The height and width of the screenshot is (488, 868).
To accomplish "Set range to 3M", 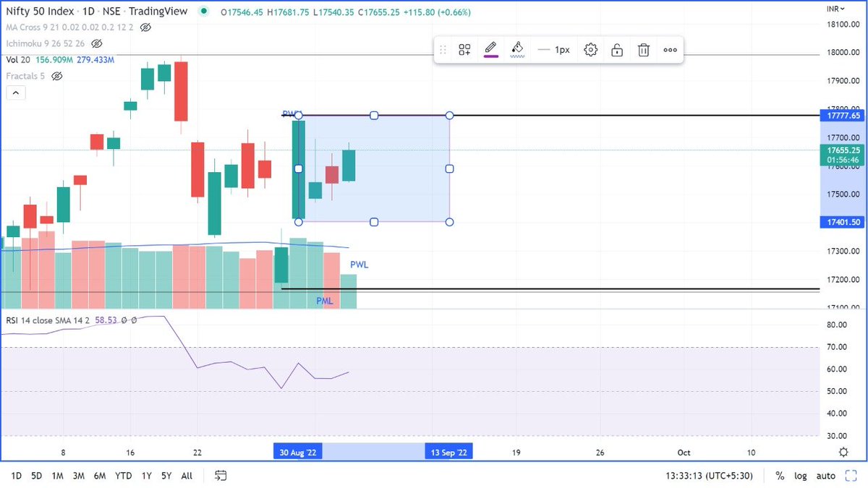I will [x=80, y=476].
